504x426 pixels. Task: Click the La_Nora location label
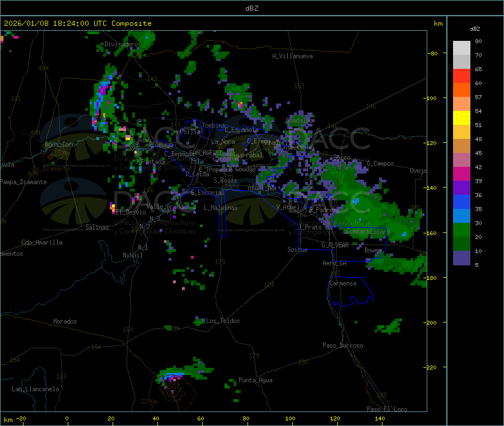(x=223, y=142)
